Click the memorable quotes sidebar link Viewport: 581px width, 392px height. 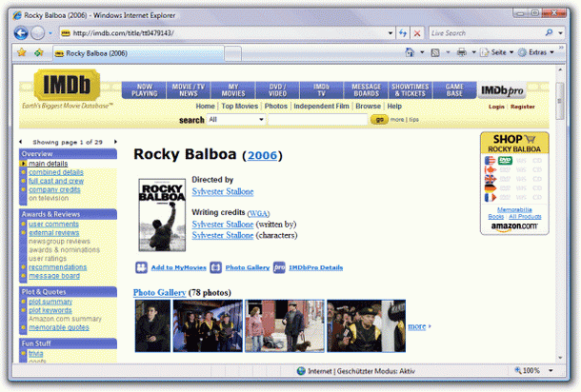coord(59,327)
